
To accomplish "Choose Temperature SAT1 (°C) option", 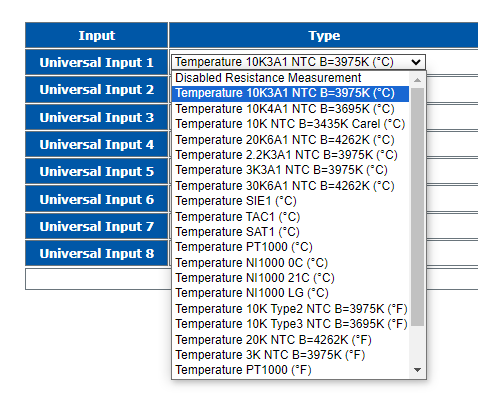I will [290, 232].
